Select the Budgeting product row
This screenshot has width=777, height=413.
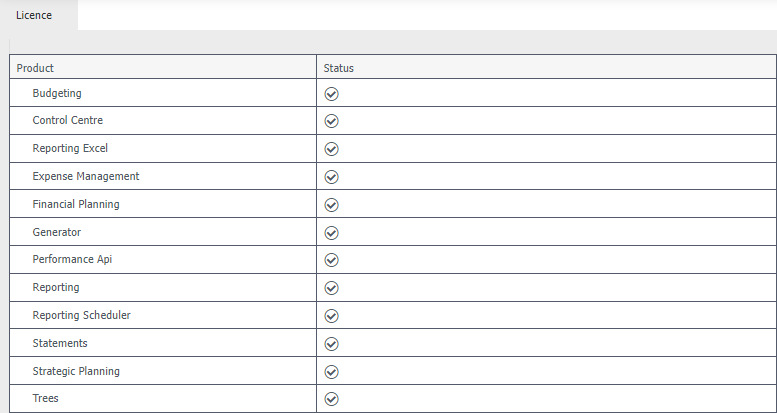click(x=57, y=93)
